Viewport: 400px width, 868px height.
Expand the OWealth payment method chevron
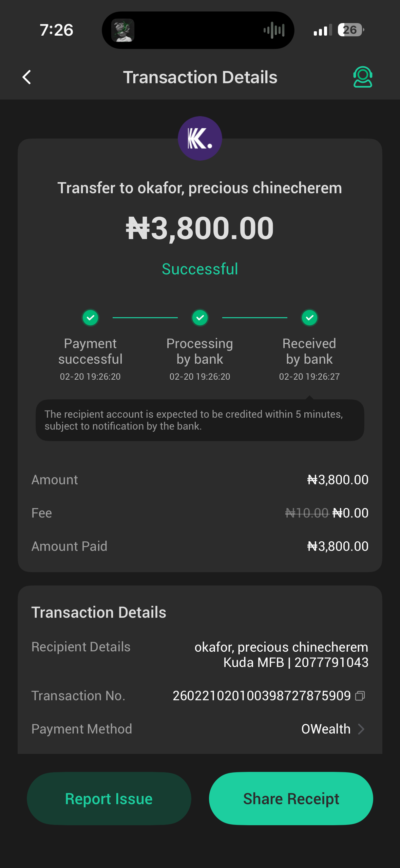361,729
